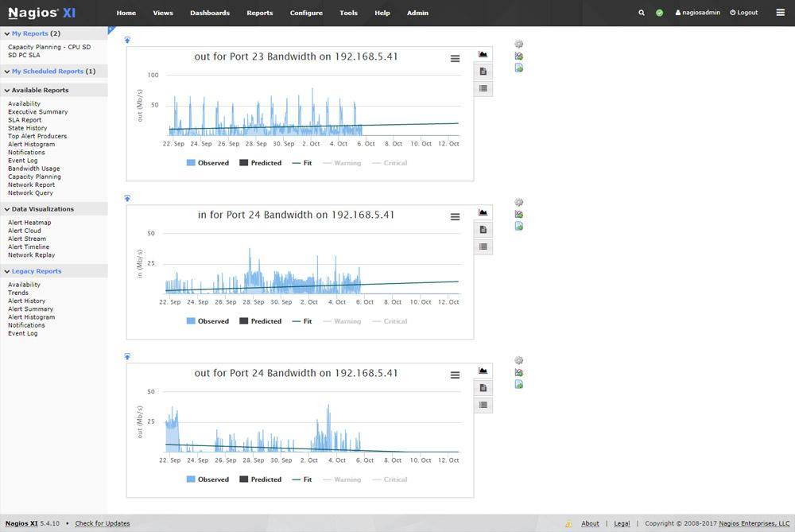Click the Check for Updates link
This screenshot has height=532, width=795.
(103, 523)
